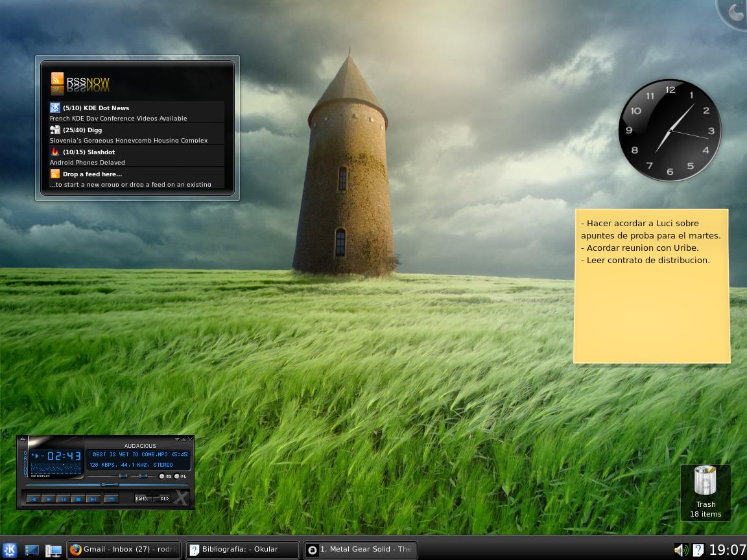This screenshot has height=560, width=747.
Task: Click the 19:07 digital clock
Action: click(728, 550)
